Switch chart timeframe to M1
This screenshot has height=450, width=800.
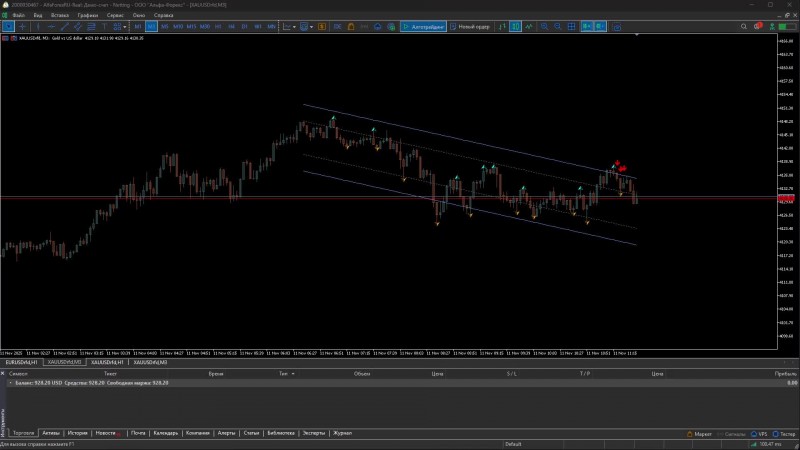pos(138,27)
